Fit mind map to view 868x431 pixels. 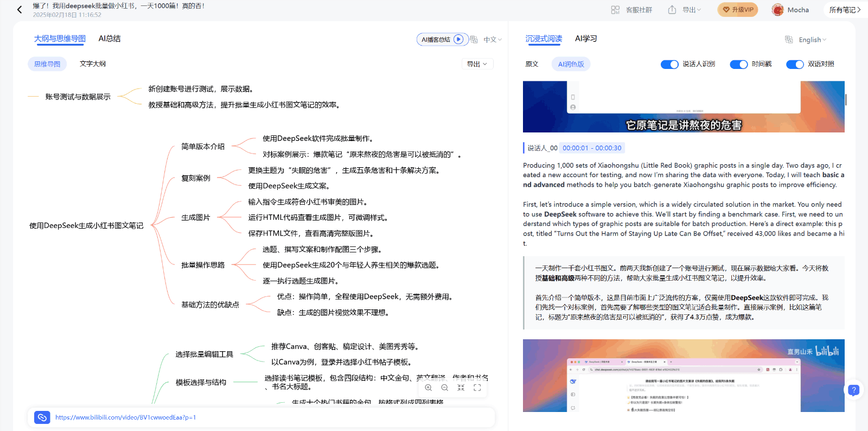point(461,388)
